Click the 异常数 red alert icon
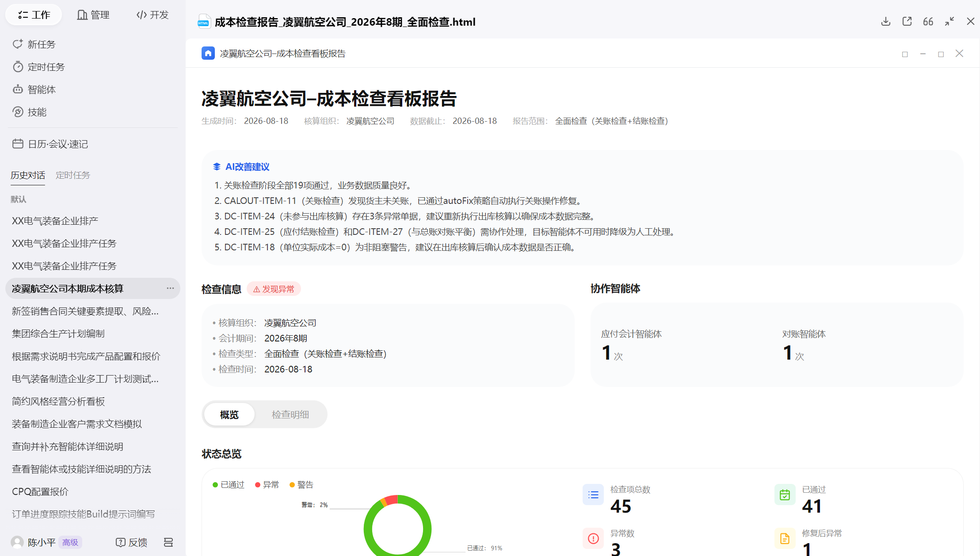Image resolution: width=980 pixels, height=556 pixels. tap(593, 538)
